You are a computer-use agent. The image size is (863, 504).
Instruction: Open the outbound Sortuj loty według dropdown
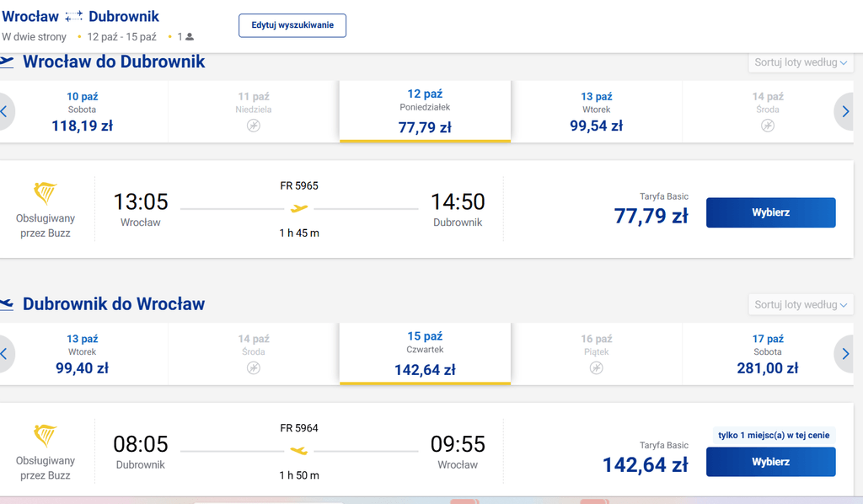pos(801,62)
